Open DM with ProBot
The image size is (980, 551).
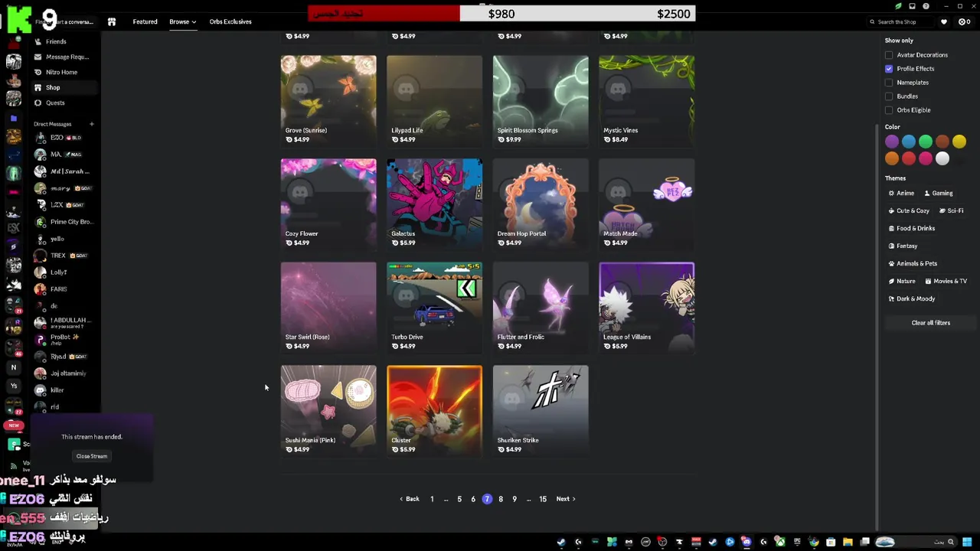coord(63,339)
